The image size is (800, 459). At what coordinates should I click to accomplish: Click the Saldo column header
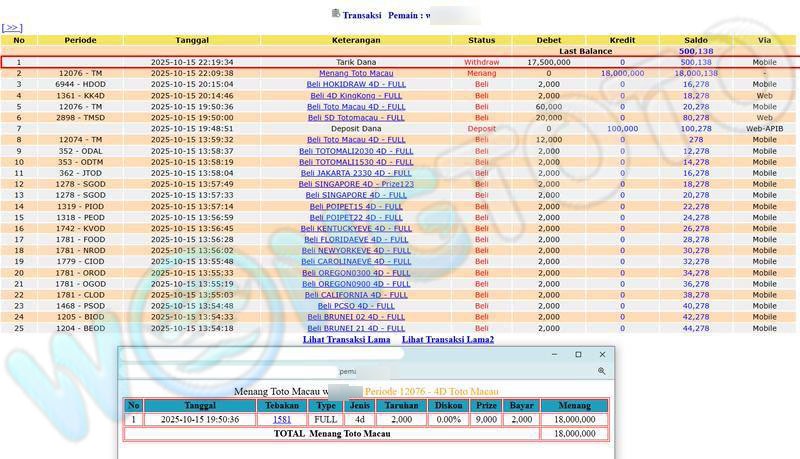[695, 40]
